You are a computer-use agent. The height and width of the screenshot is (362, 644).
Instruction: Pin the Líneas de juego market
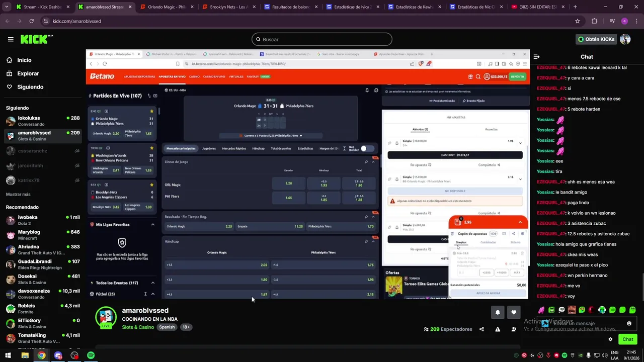tap(366, 162)
